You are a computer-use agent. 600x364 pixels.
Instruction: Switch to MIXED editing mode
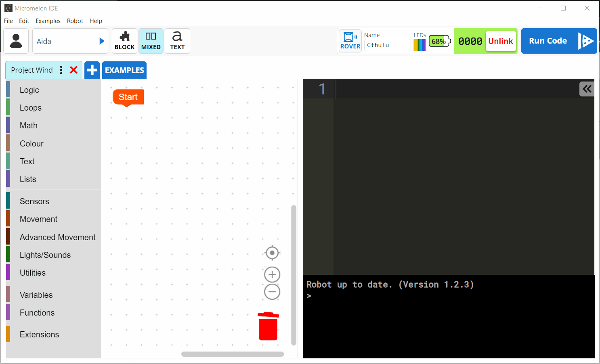point(151,41)
